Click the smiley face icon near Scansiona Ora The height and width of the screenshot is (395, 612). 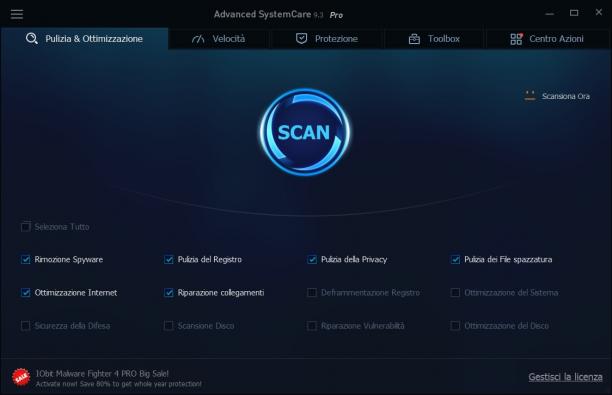[530, 96]
